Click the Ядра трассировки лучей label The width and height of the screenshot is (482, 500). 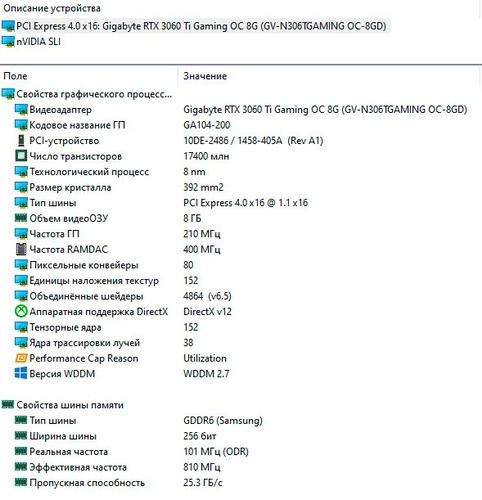(85, 343)
